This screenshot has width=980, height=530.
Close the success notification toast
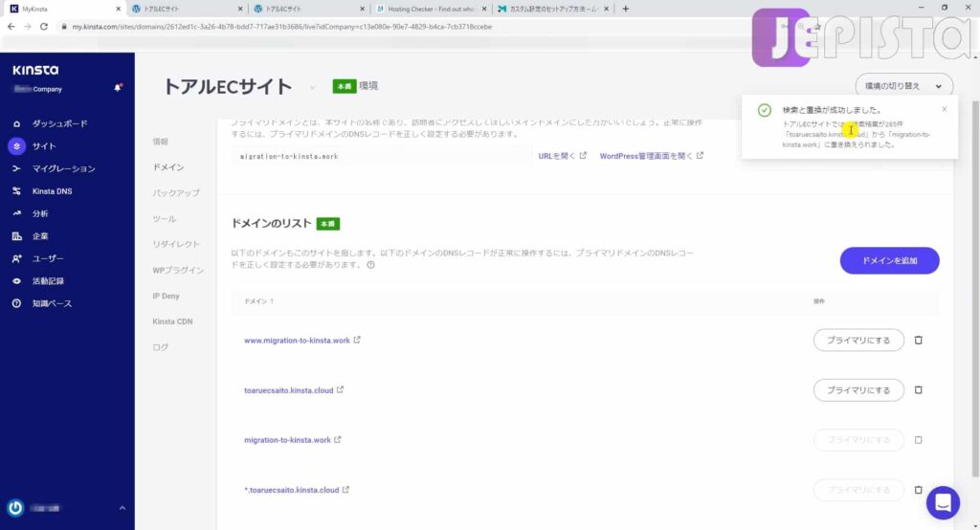pos(945,109)
